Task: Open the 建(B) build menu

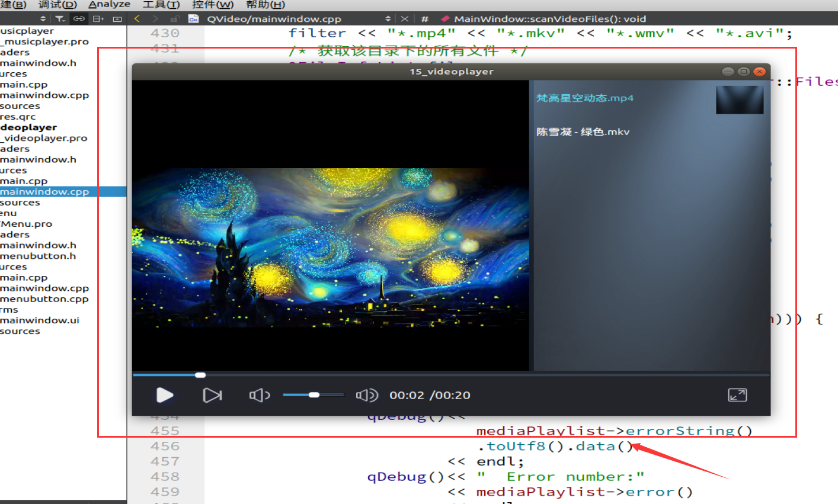Action: [14, 4]
